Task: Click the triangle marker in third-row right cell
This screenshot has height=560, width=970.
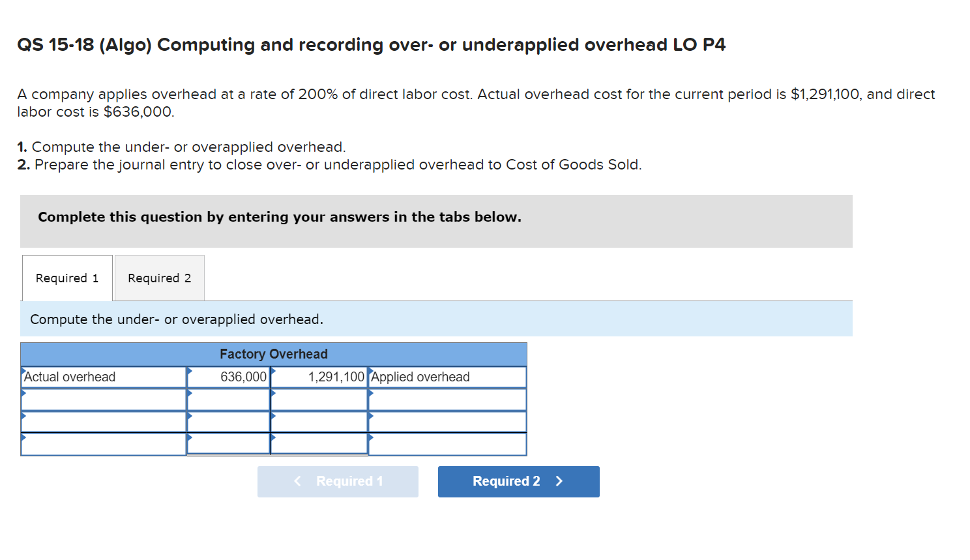Action: [370, 417]
